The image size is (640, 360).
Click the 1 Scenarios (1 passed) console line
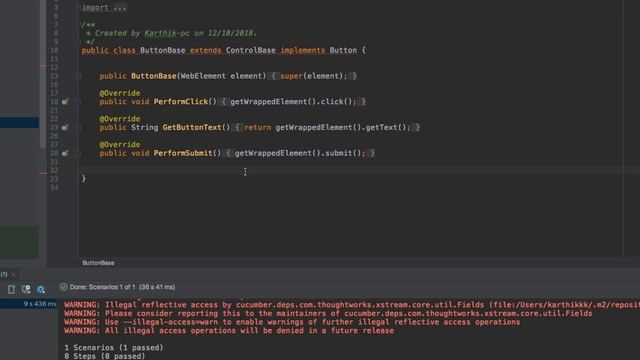coord(113,348)
